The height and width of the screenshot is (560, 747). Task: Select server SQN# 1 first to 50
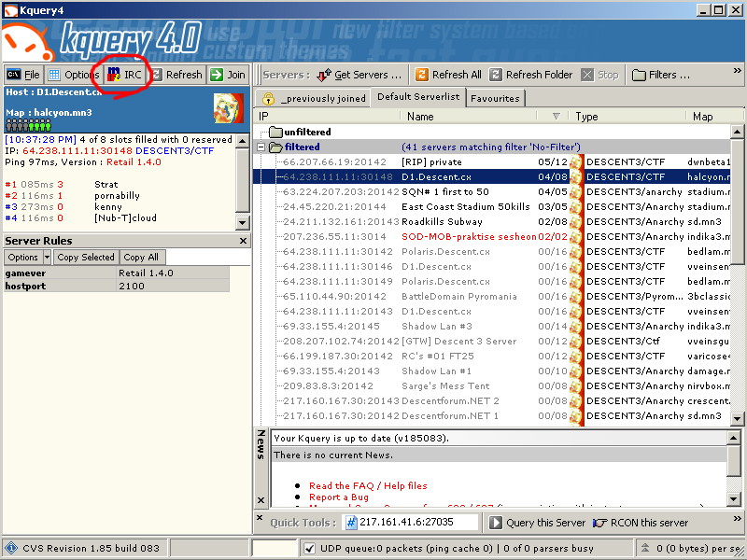tap(492, 192)
